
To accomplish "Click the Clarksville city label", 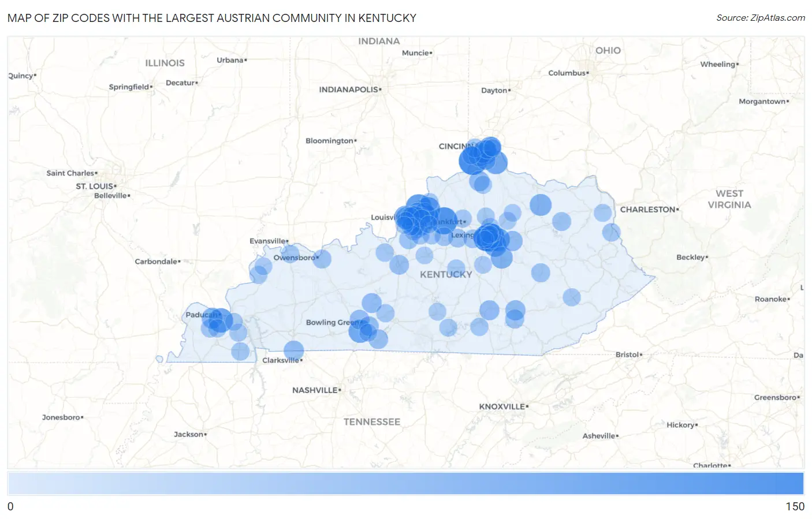I will pyautogui.click(x=281, y=360).
